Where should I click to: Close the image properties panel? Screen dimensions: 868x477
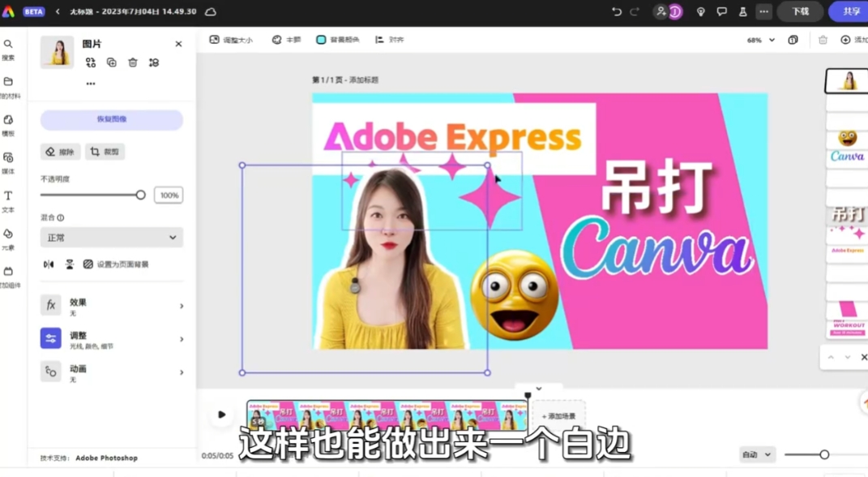pos(178,44)
